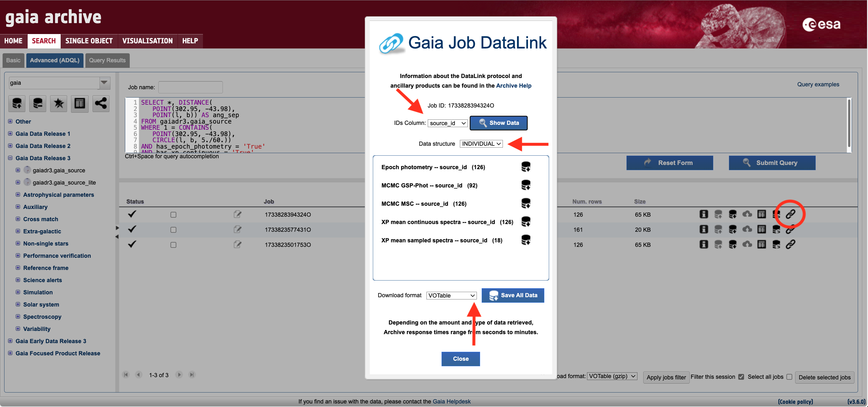Open SINGLE OBJECT menu tab
The height and width of the screenshot is (407, 868).
89,41
